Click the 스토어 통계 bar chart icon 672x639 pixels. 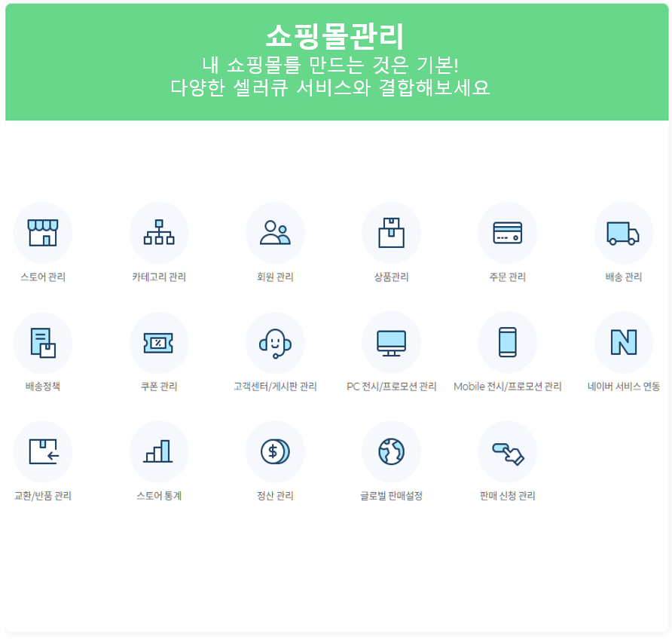159,451
